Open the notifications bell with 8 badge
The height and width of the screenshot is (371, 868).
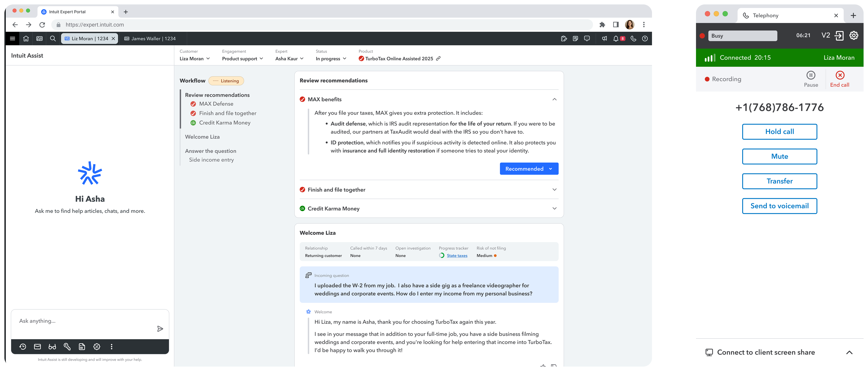pos(616,38)
